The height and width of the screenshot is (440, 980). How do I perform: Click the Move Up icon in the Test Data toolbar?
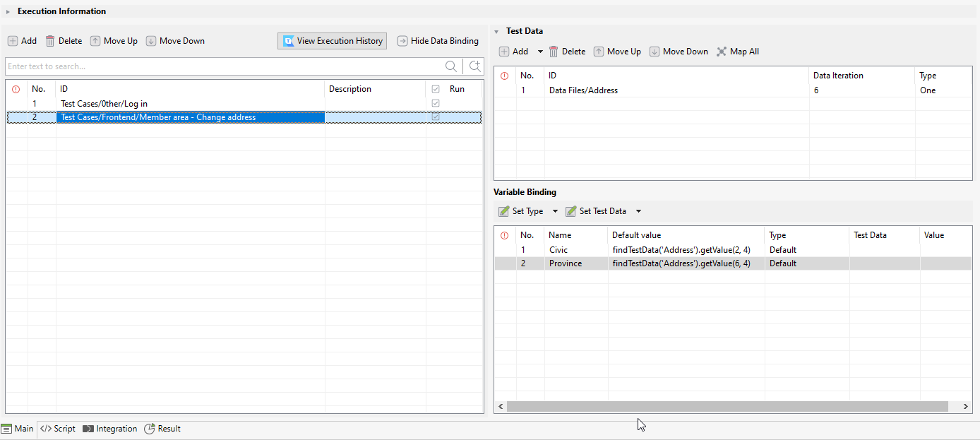point(599,51)
